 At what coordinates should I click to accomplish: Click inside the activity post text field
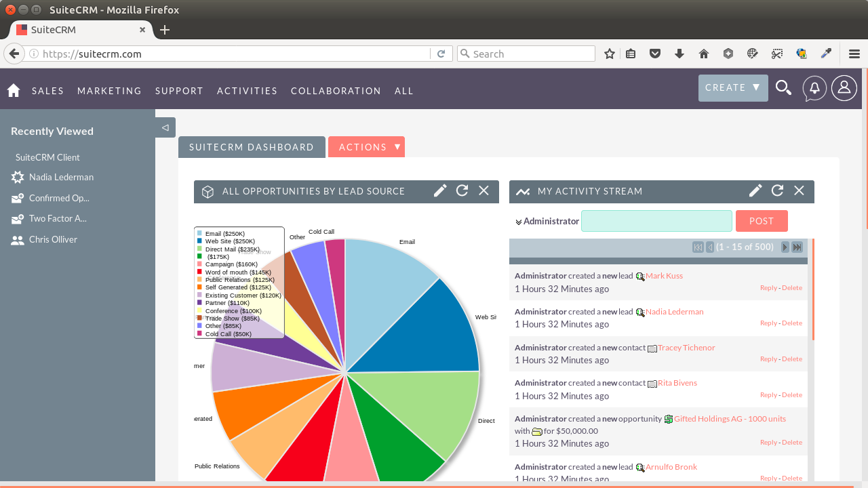pyautogui.click(x=656, y=221)
